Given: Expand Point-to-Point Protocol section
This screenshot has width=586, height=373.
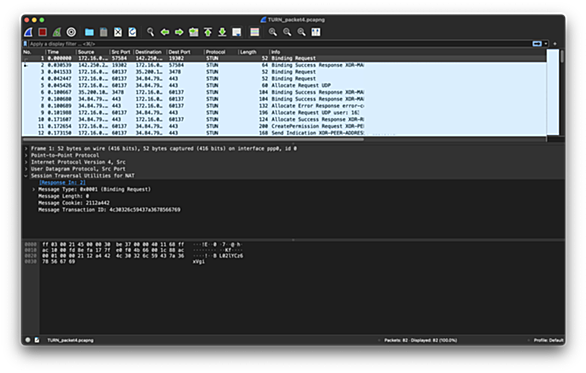Looking at the screenshot, I should coord(26,155).
